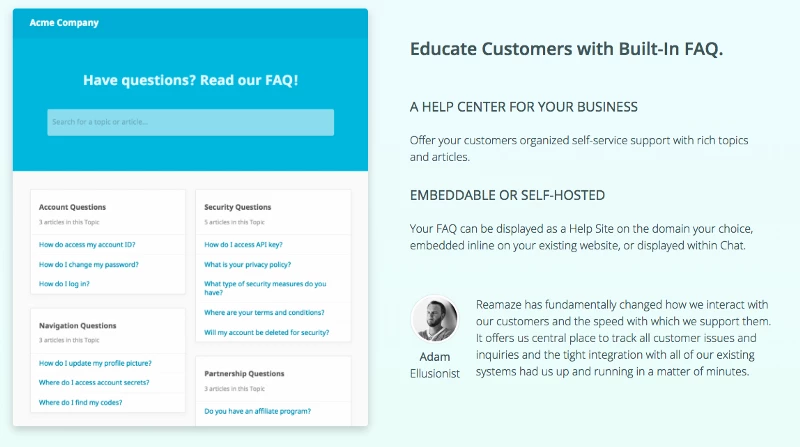Open 'Do you have an affiliate program?'

click(257, 411)
